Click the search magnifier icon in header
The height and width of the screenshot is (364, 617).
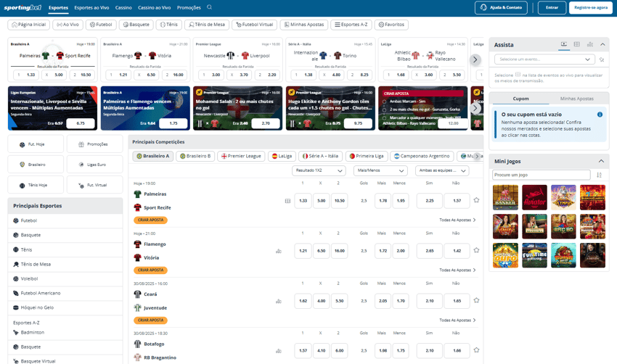[x=209, y=7]
